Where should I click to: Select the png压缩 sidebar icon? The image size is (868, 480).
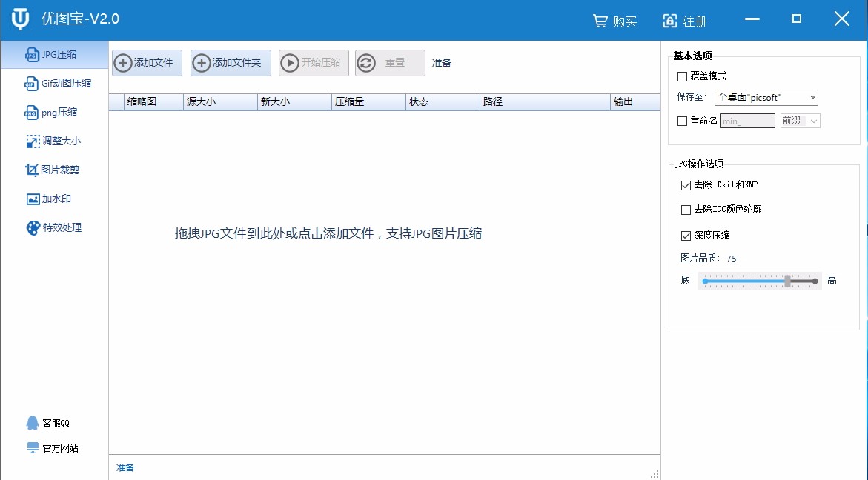(32, 113)
